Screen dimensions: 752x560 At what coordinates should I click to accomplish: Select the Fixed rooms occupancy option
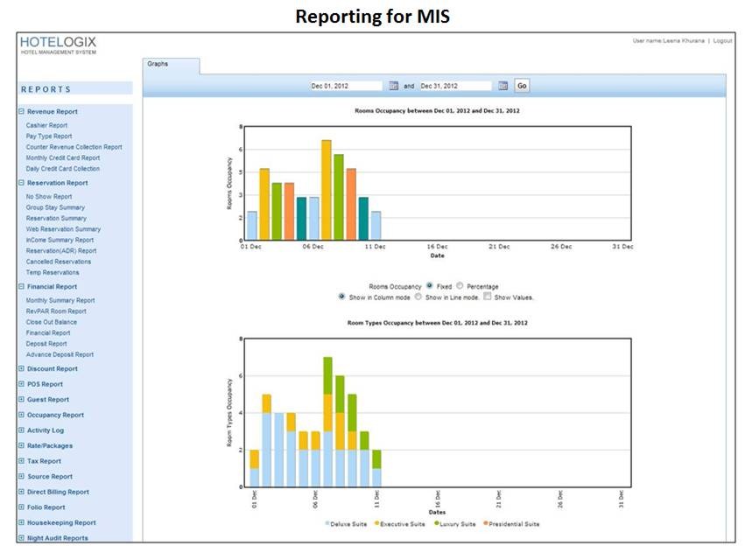[429, 286]
